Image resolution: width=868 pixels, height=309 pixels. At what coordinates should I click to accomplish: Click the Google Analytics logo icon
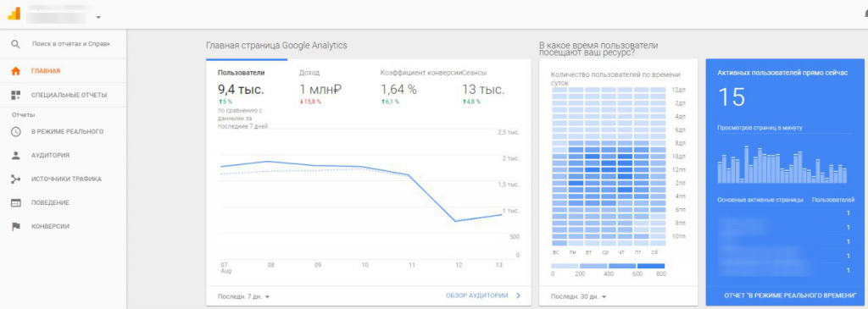tap(14, 14)
